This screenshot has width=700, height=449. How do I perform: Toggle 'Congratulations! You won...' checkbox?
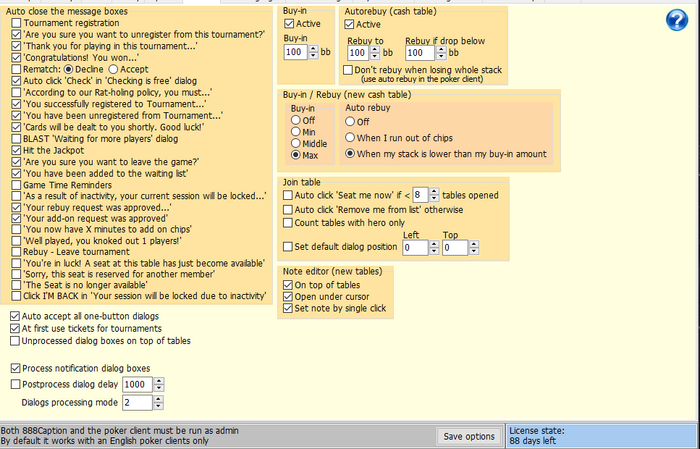point(16,58)
